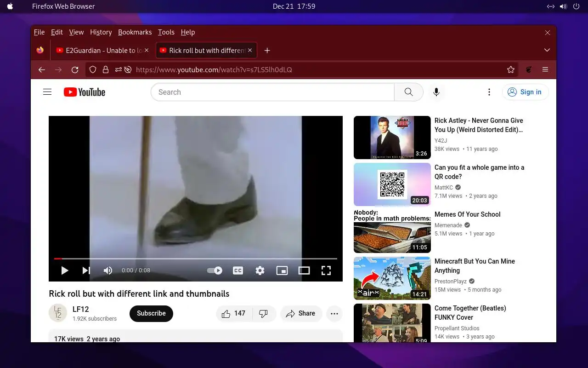Subscribe to LF12 channel
Screen dimensions: 588x368
click(x=151, y=313)
